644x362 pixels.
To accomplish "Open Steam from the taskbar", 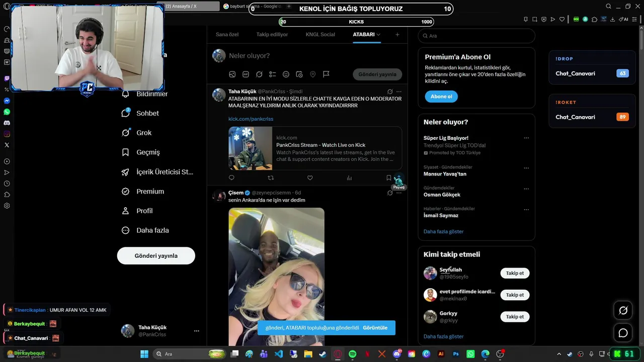I will click(323, 354).
